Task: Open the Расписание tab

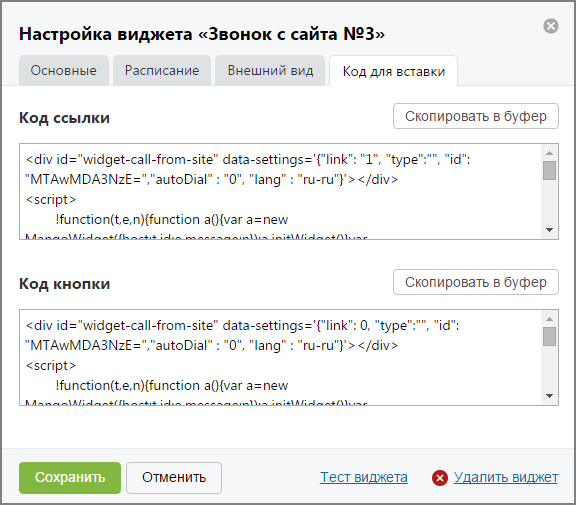Action: [x=162, y=71]
